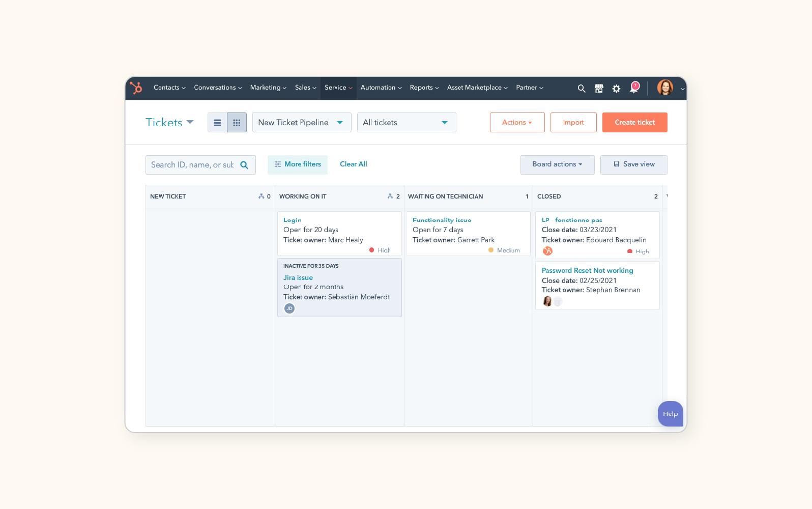Open the marketplace storefront icon

(x=599, y=89)
